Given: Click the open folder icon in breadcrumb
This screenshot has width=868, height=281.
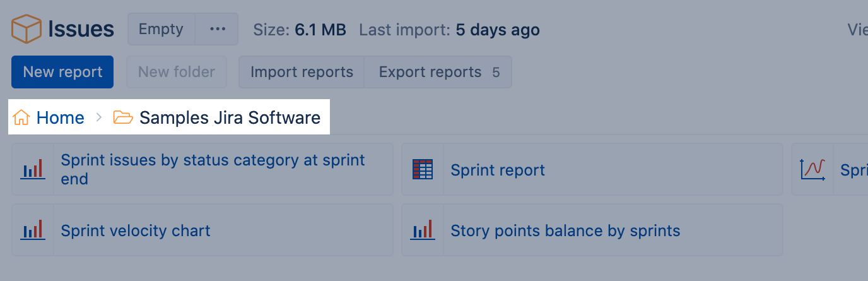Looking at the screenshot, I should pyautogui.click(x=123, y=117).
